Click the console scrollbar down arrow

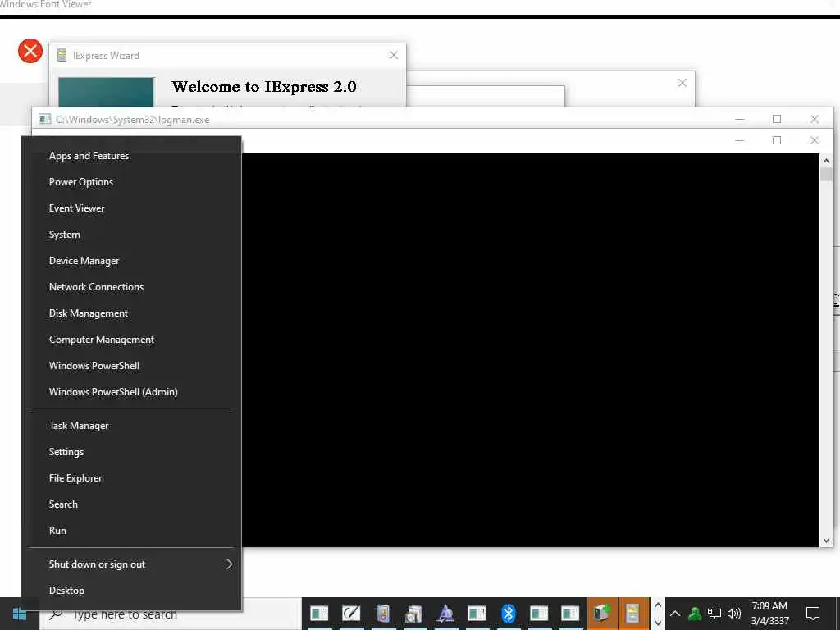[826, 541]
